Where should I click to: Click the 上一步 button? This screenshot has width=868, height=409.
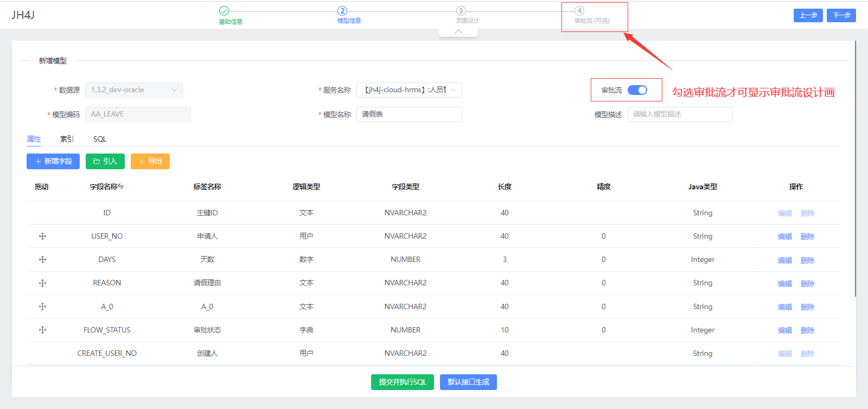pyautogui.click(x=808, y=15)
